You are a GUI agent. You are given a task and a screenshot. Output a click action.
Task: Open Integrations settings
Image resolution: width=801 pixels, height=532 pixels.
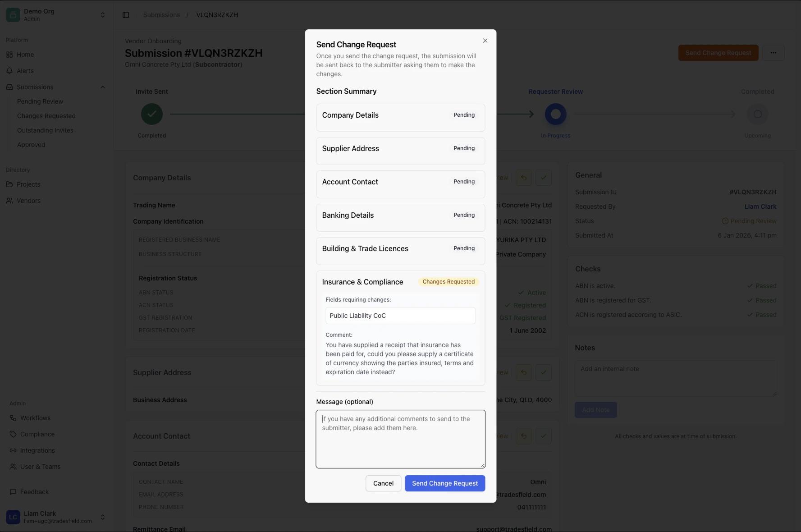(x=37, y=450)
